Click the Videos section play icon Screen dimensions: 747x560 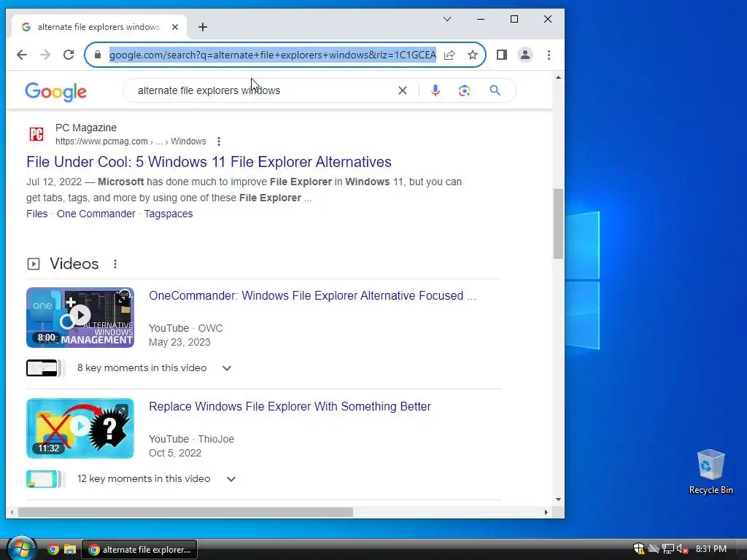pos(34,264)
